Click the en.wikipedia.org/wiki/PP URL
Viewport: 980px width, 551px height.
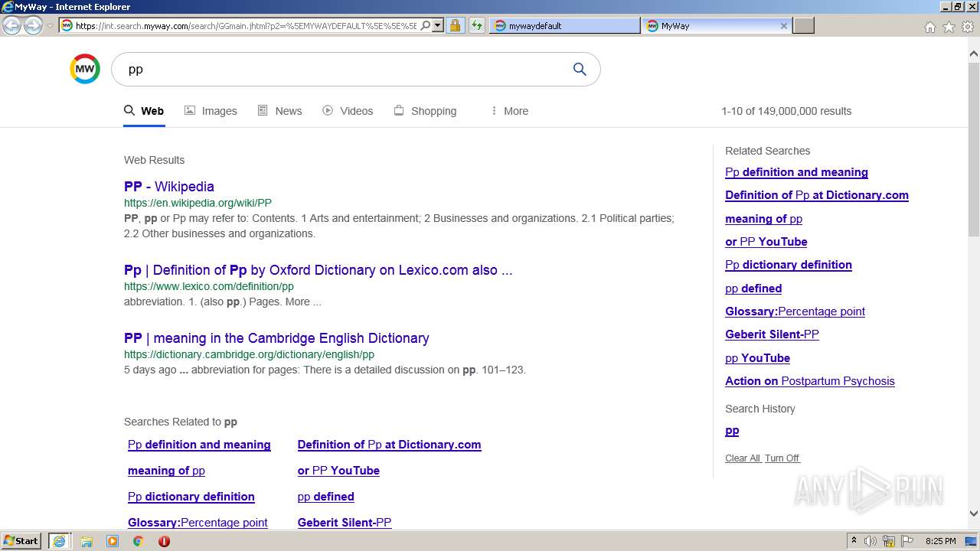(x=198, y=203)
